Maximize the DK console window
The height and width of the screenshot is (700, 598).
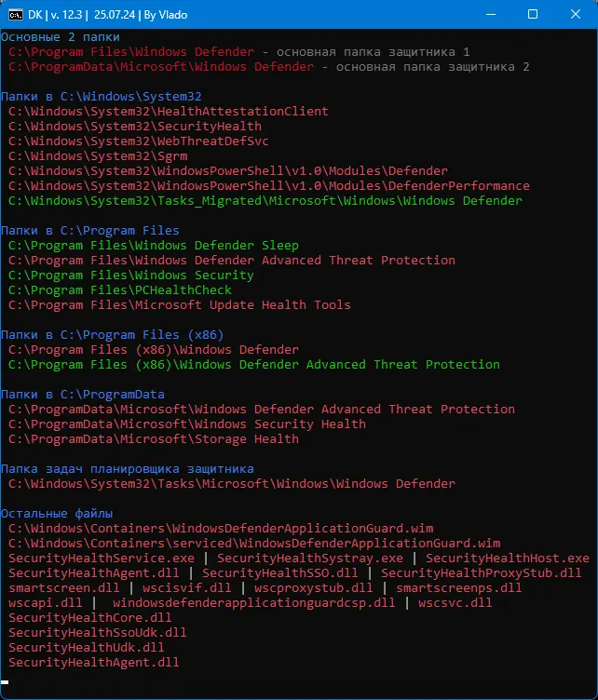coord(533,15)
